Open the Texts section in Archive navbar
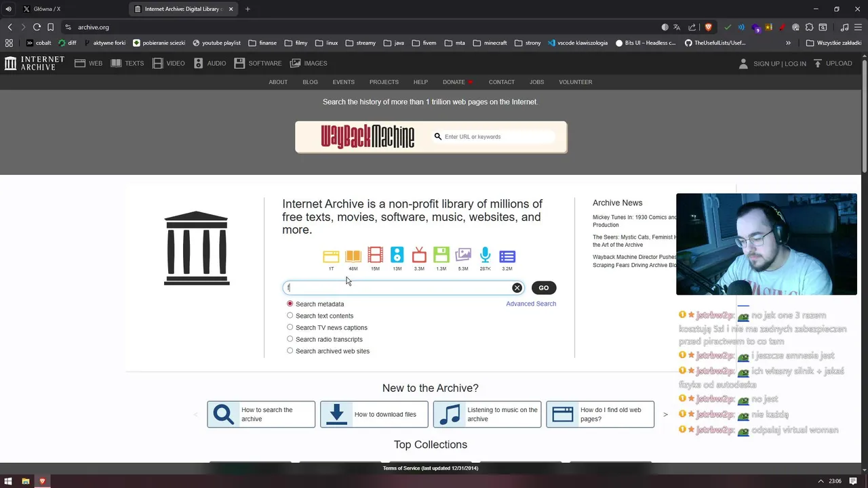Viewport: 868px width, 488px height. 127,63
